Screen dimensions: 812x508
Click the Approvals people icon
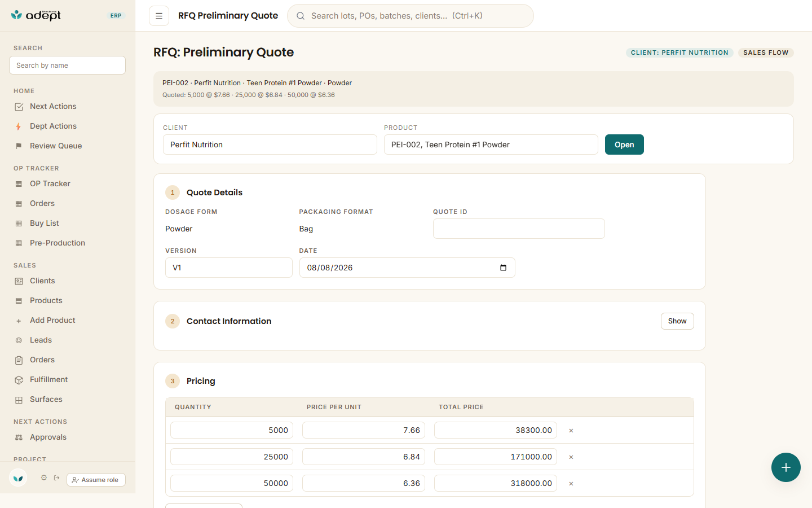[19, 437]
